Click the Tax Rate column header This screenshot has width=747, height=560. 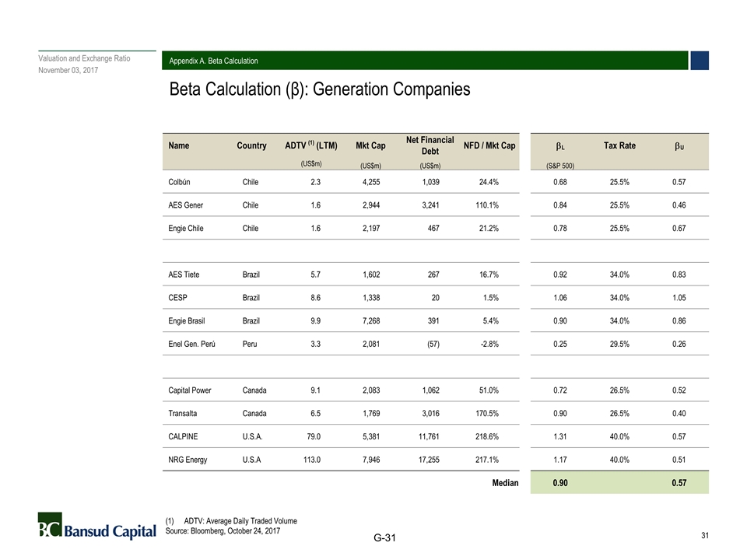point(619,145)
